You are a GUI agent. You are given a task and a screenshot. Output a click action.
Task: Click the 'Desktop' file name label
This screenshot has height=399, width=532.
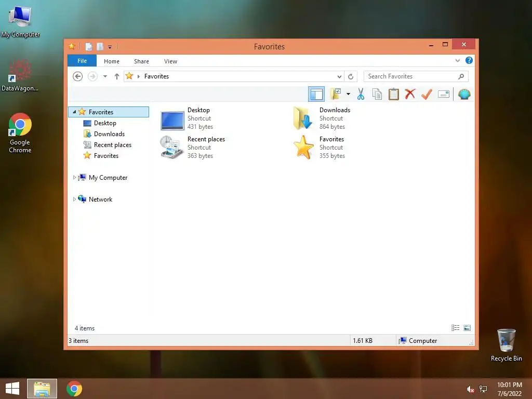(x=198, y=110)
